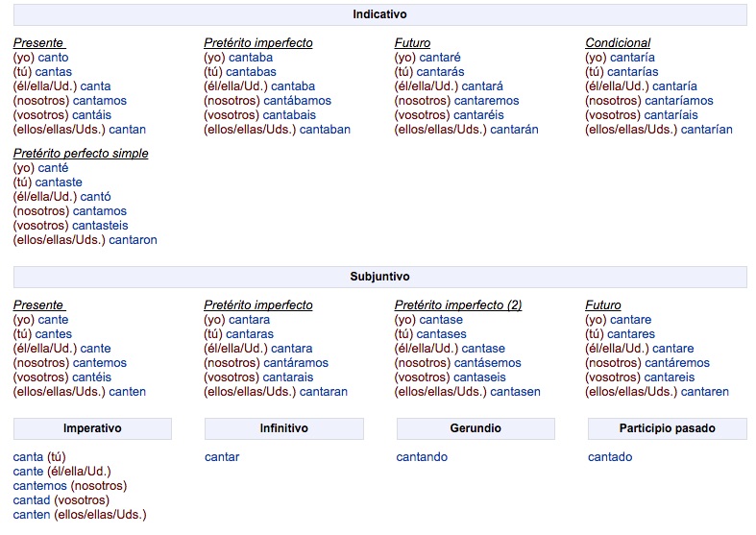Click the 'cantaríamos' conditional link
756x535 pixels.
tap(679, 101)
